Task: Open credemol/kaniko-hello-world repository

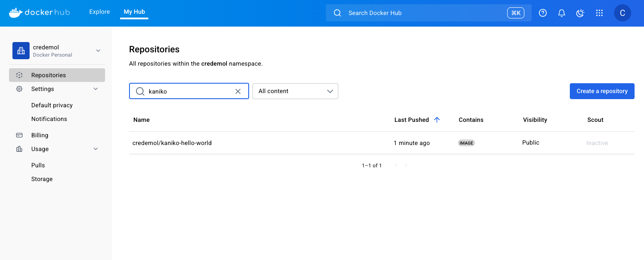Action: click(172, 143)
